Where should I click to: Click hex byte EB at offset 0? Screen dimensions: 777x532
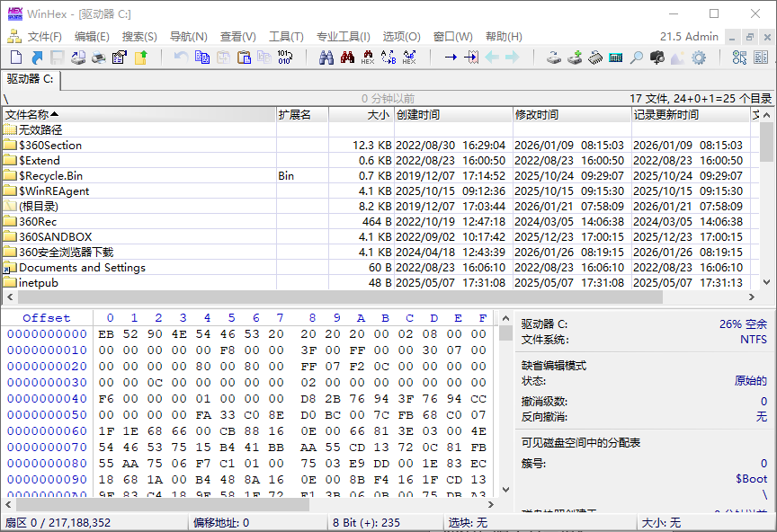coord(104,334)
